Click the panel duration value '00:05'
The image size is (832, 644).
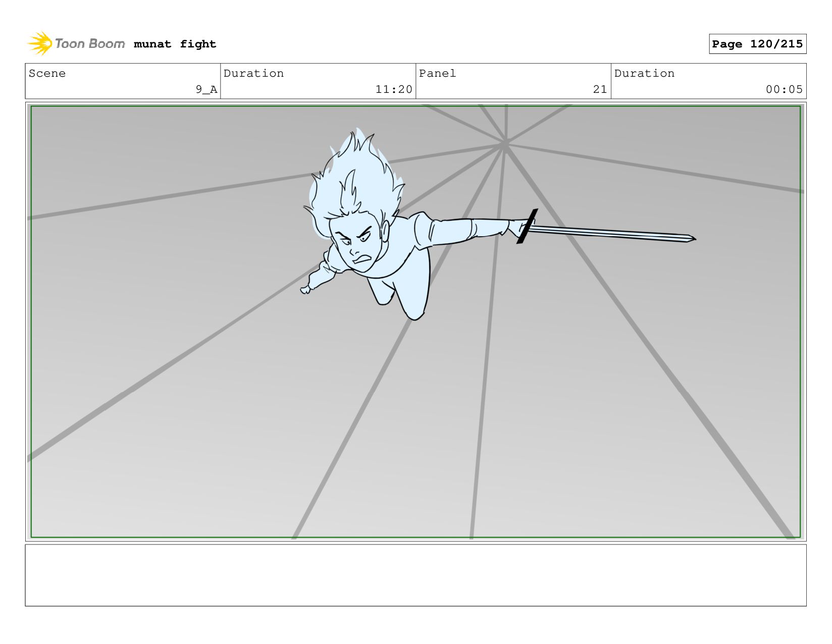tap(784, 89)
